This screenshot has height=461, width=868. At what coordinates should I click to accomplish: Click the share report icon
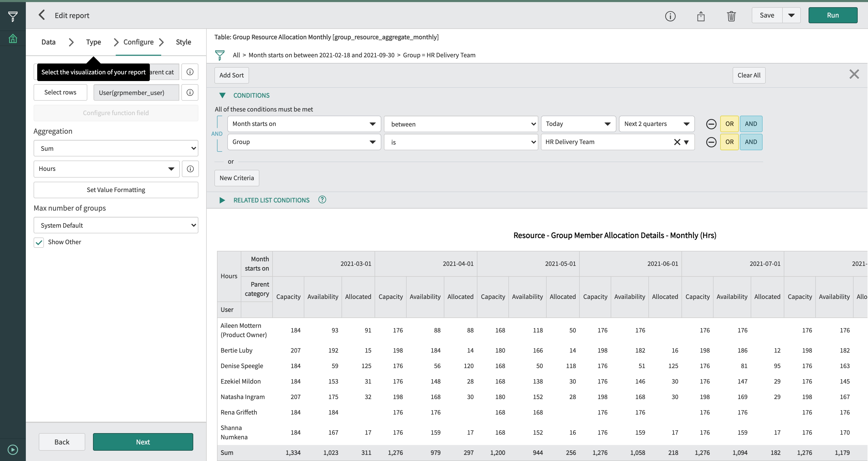pyautogui.click(x=701, y=15)
